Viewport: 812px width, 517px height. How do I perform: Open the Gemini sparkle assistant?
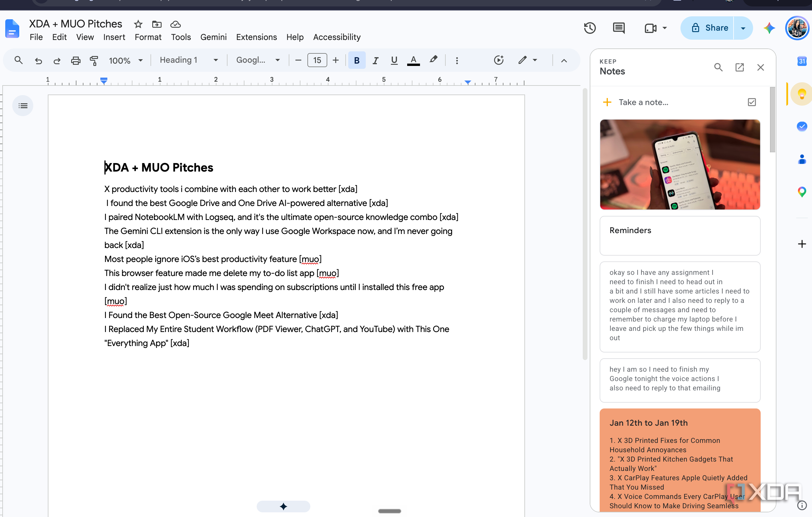click(x=769, y=28)
